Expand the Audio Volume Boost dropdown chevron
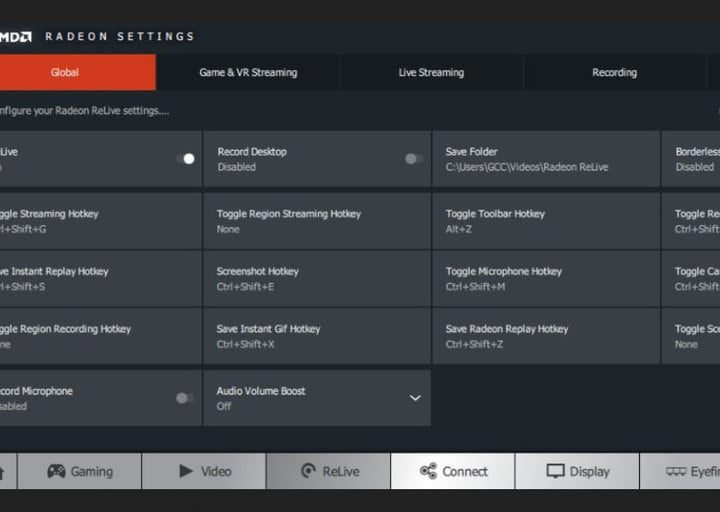This screenshot has width=720, height=512. click(415, 398)
